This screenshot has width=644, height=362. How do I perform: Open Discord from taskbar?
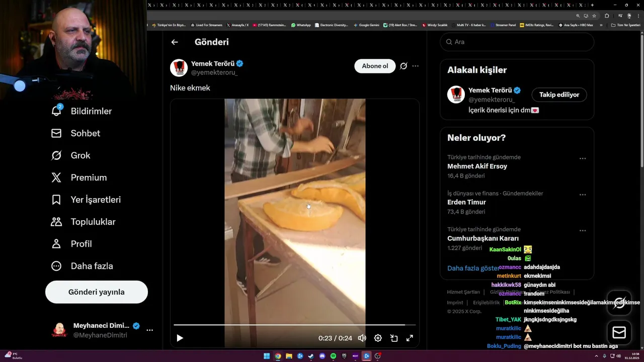click(322, 356)
